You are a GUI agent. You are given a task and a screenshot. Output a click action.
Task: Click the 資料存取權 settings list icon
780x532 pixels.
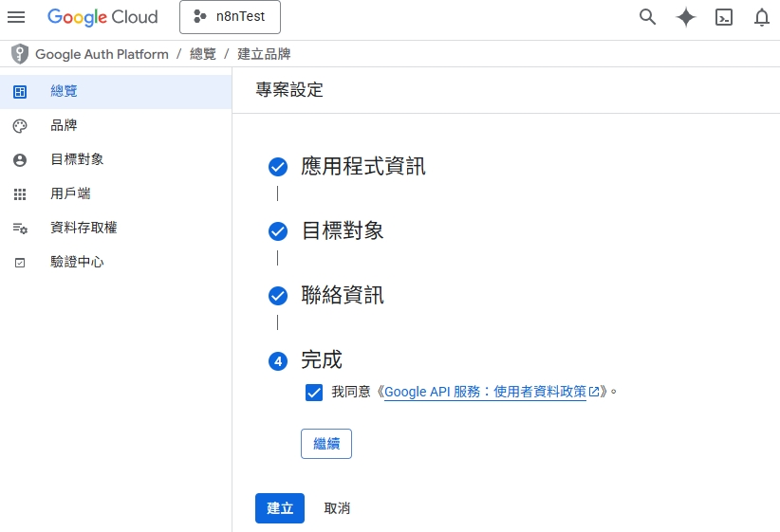pos(20,229)
